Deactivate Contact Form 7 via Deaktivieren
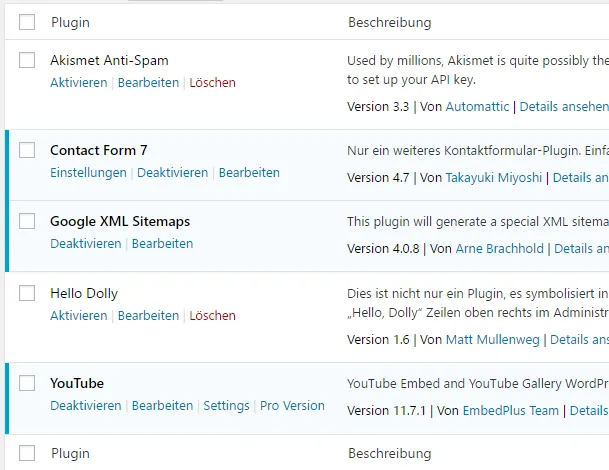 point(172,173)
